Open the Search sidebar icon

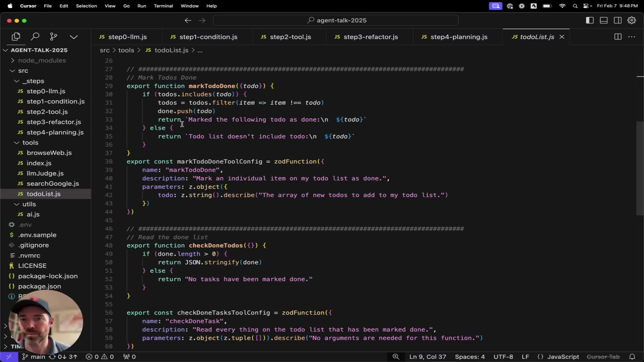[x=35, y=37]
